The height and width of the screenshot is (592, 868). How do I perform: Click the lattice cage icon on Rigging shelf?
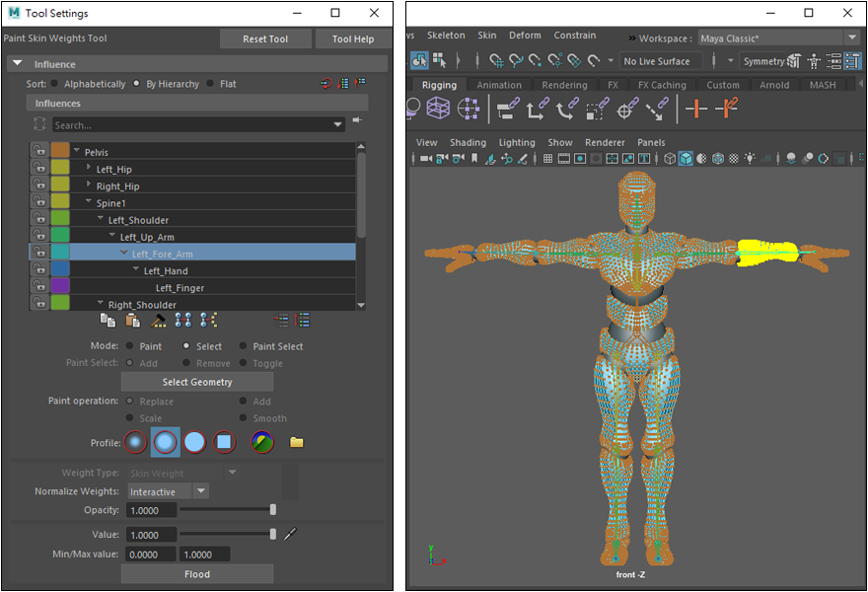pyautogui.click(x=439, y=110)
